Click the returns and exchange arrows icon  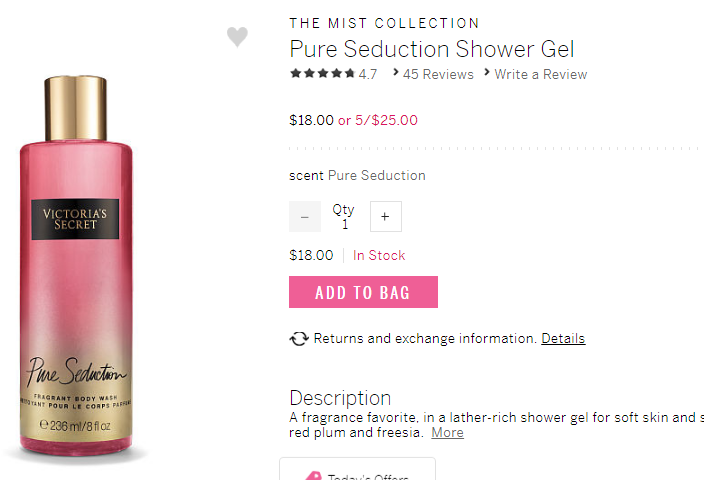(299, 339)
